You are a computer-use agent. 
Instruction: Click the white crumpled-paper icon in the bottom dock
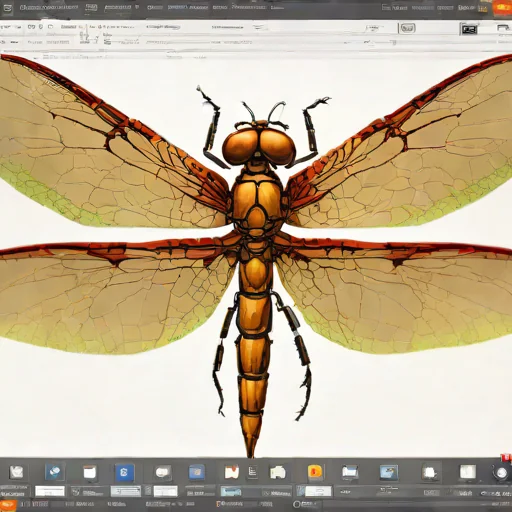(x=16, y=472)
